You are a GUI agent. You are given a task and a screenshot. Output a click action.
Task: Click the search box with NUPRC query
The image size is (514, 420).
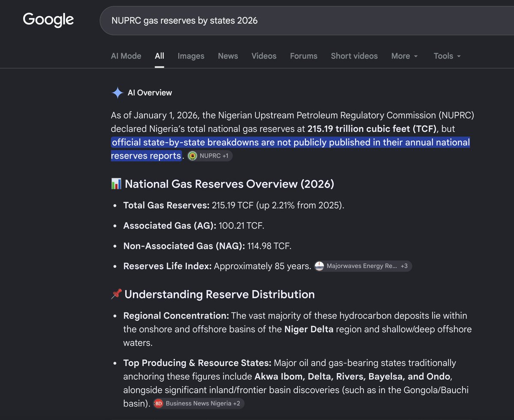tap(307, 21)
